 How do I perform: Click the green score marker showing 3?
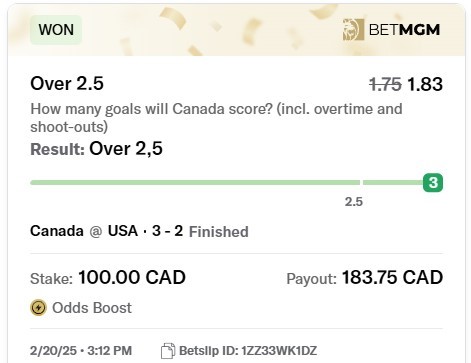tap(433, 182)
